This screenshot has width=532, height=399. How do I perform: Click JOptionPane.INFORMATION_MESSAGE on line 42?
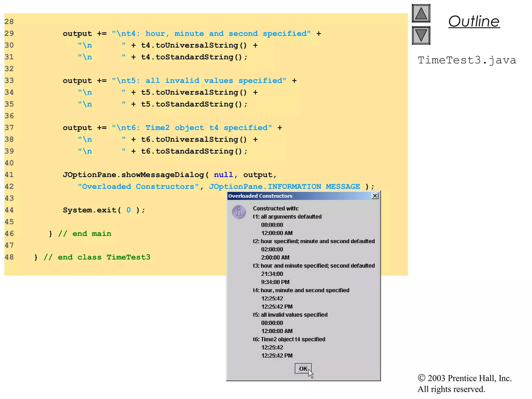click(x=285, y=187)
